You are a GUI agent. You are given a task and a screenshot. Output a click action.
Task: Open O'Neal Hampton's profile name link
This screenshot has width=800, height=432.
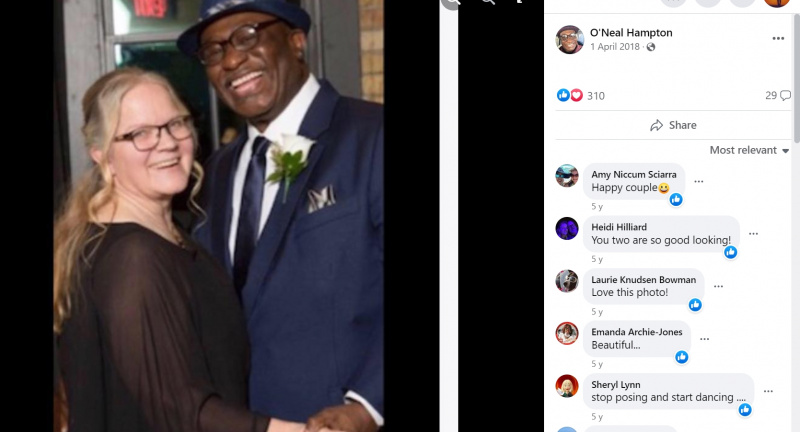click(631, 33)
